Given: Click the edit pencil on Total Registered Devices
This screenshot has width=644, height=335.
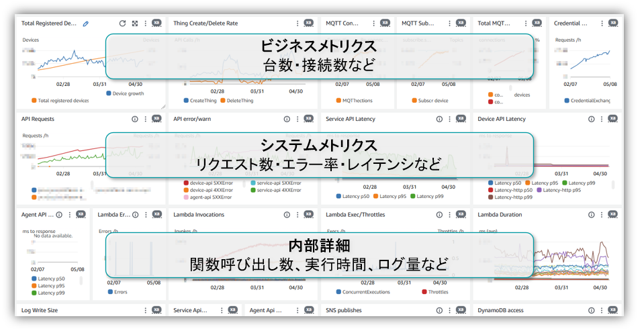Looking at the screenshot, I should click(x=85, y=23).
